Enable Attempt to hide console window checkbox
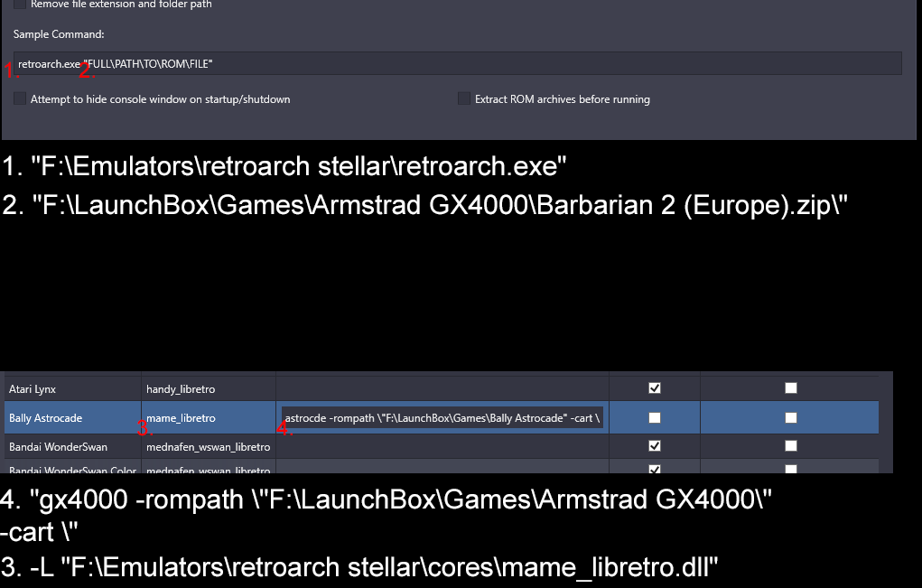Image resolution: width=922 pixels, height=588 pixels. point(20,98)
